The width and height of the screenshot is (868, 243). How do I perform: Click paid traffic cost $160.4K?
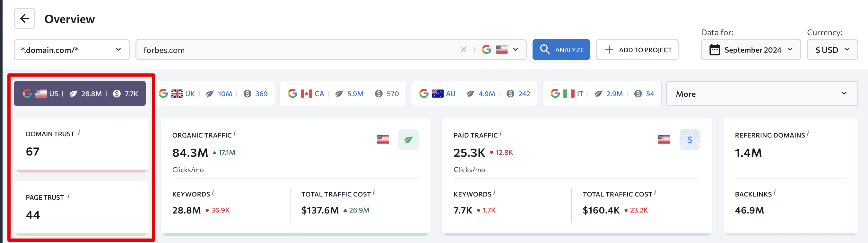pyautogui.click(x=601, y=210)
